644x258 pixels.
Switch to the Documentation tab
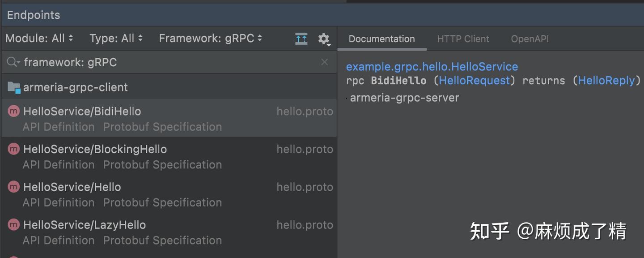point(381,39)
